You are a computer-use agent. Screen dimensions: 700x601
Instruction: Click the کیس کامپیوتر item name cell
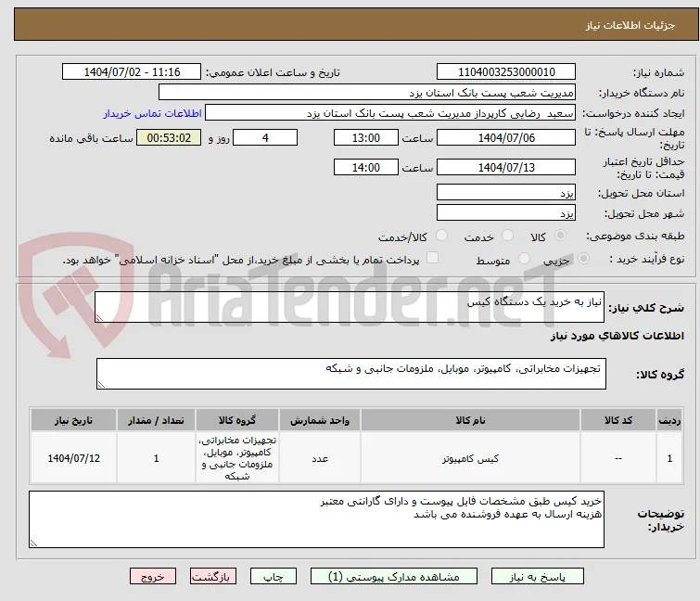[x=470, y=458]
